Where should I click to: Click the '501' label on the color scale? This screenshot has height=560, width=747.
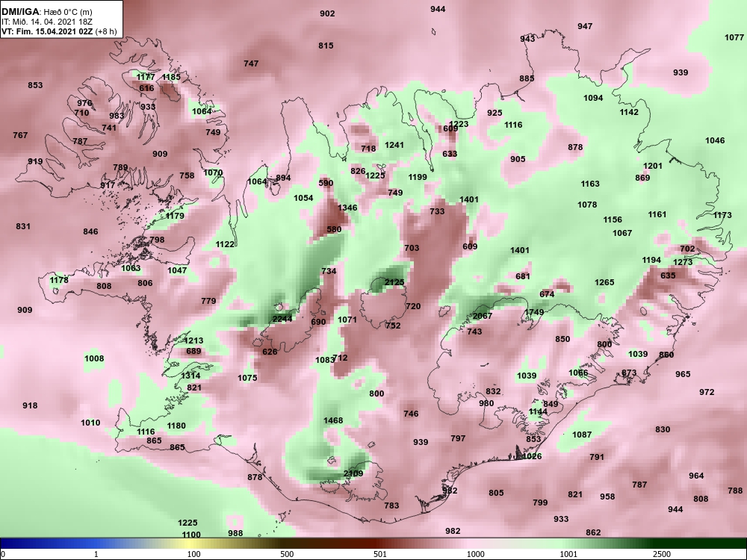(379, 554)
